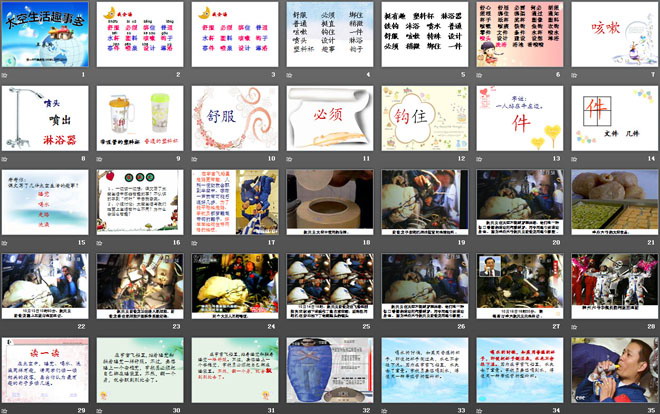Select slide 33 sky-blue paragraph thumbnail
Viewport: 660px width, 414px height.
(x=425, y=370)
